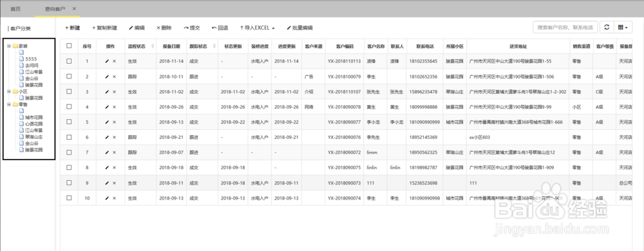
Task: Select 5555 under 家装 in tree
Action: point(31,59)
